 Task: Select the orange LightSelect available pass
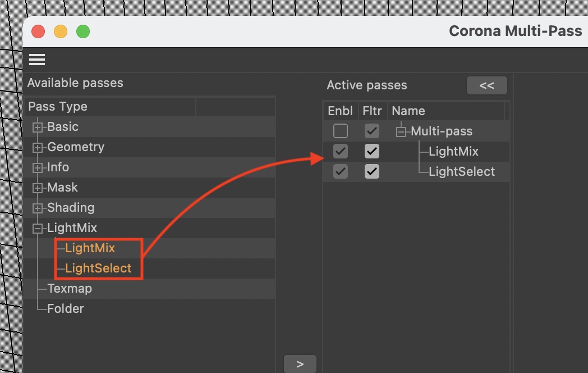(x=98, y=269)
